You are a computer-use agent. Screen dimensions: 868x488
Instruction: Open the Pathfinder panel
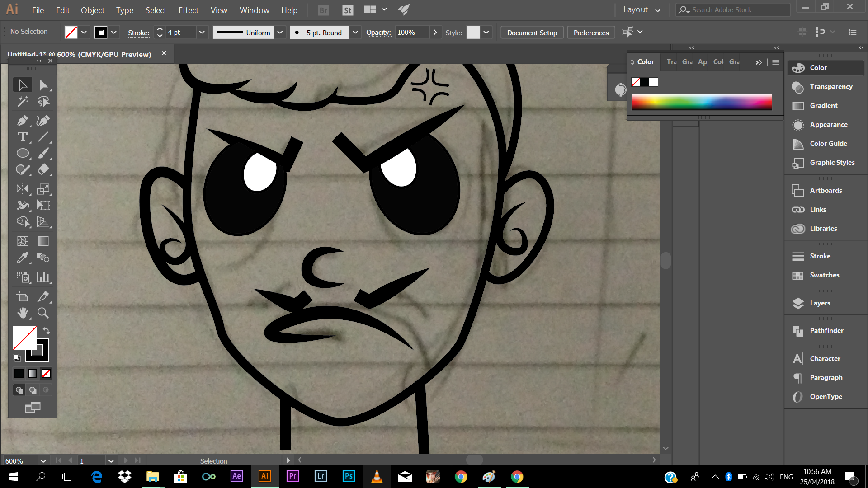[x=826, y=331]
